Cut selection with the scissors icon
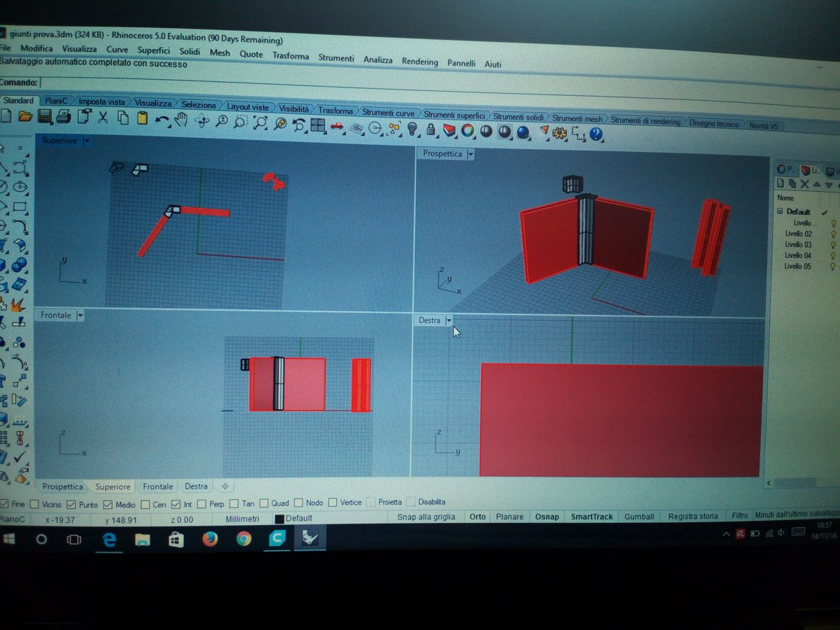This screenshot has height=630, width=840. point(103,118)
